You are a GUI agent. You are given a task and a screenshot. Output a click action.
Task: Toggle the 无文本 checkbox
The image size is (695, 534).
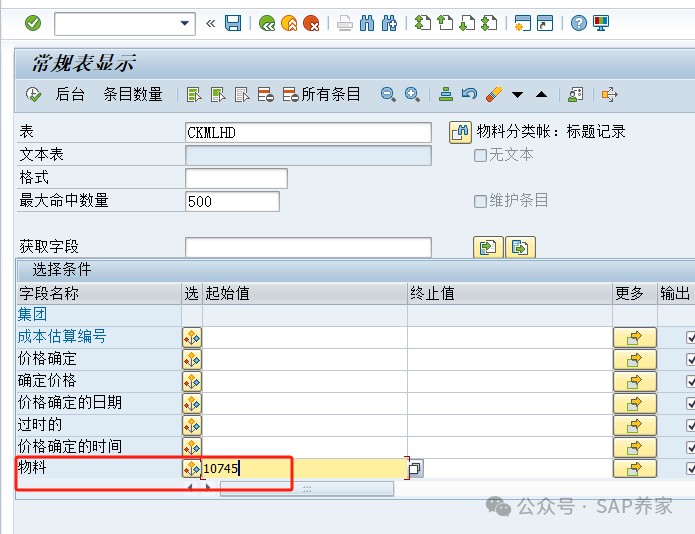[480, 156]
